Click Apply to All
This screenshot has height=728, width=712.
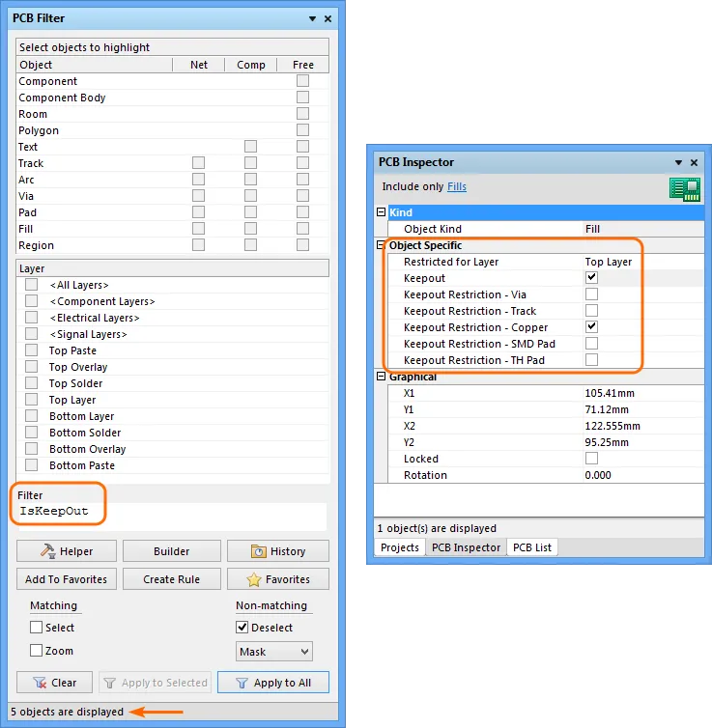[273, 683]
